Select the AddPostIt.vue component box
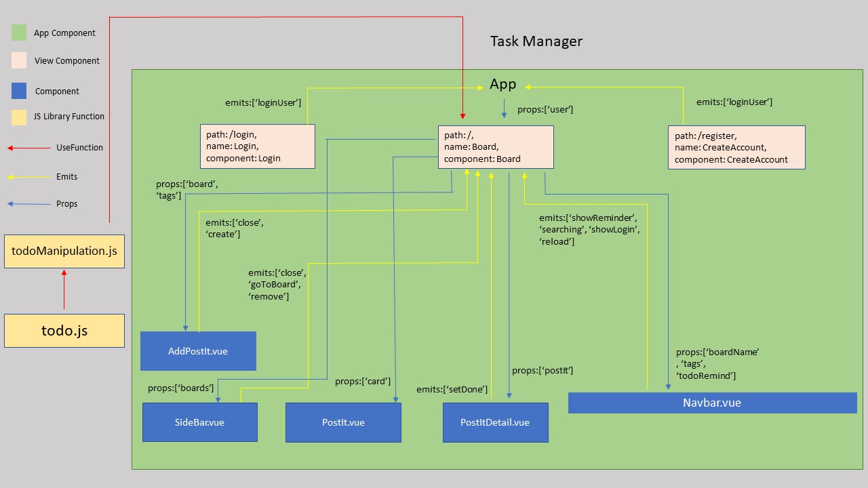868x488 pixels. [198, 351]
